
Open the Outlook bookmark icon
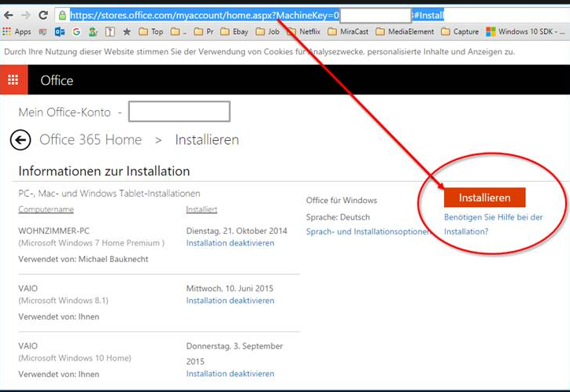(x=60, y=31)
